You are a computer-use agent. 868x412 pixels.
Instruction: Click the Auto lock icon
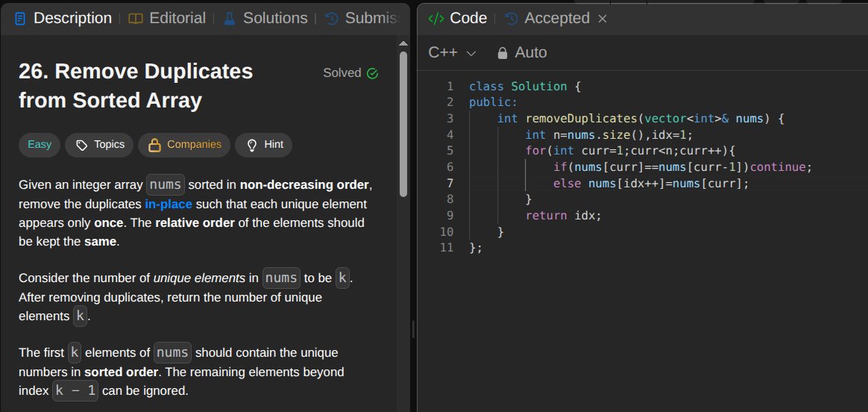[502, 53]
